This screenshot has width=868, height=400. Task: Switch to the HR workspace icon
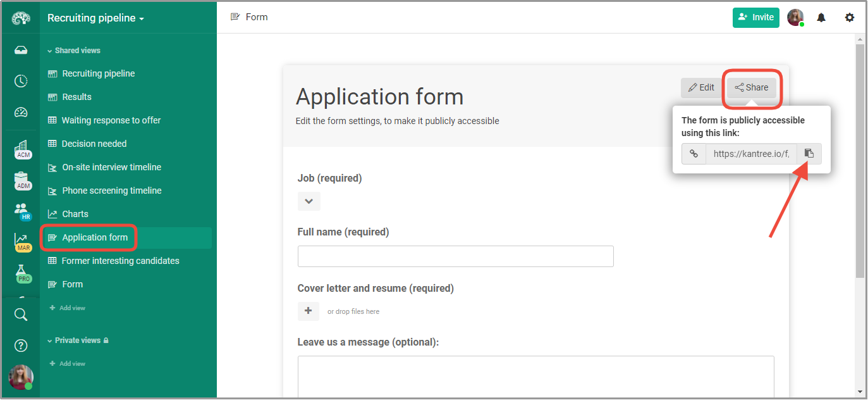[22, 211]
